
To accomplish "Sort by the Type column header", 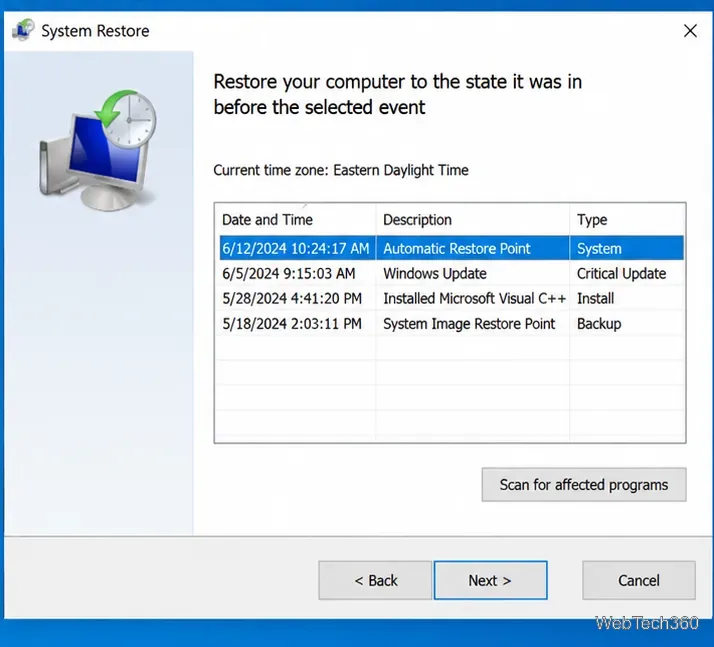I will click(x=627, y=220).
